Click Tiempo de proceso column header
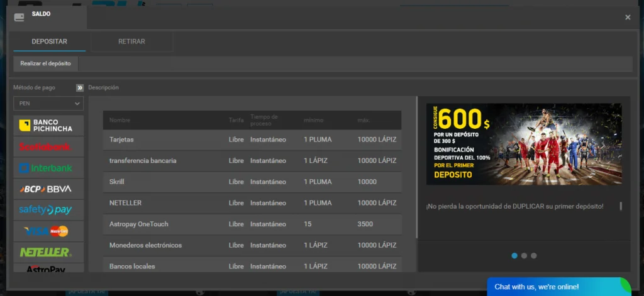 click(x=264, y=120)
